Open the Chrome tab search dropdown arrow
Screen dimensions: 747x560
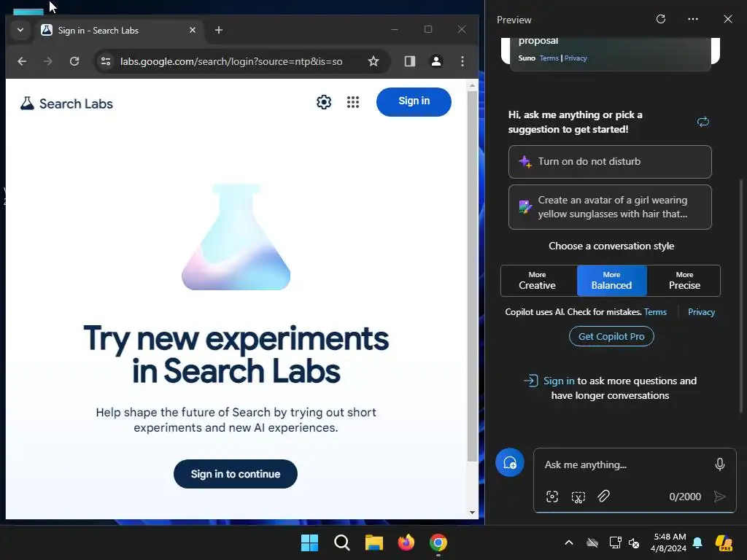pyautogui.click(x=20, y=30)
